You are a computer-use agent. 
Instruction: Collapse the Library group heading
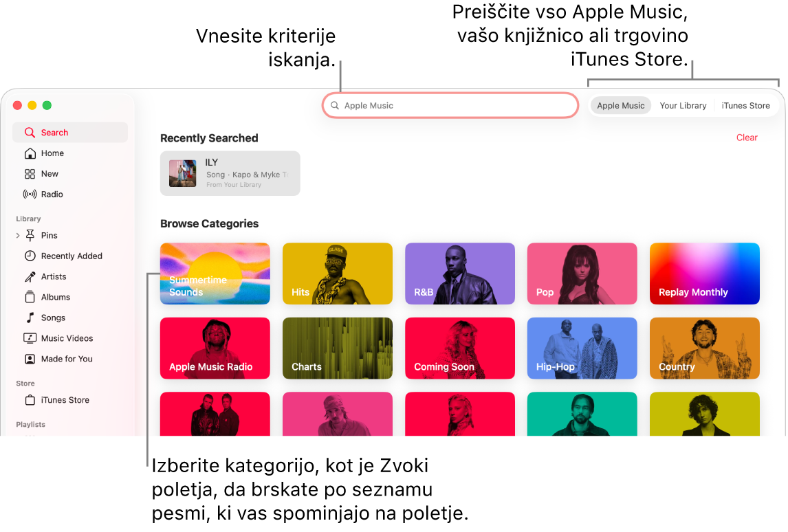pyautogui.click(x=28, y=219)
